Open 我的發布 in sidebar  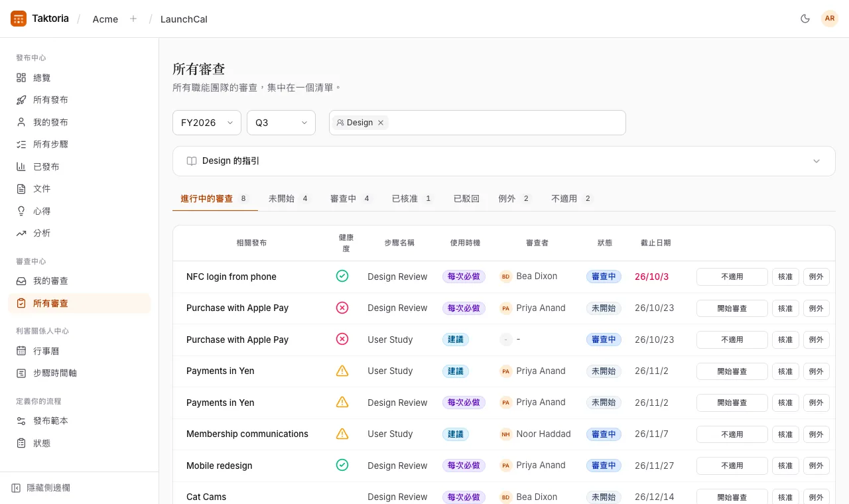click(x=80, y=122)
